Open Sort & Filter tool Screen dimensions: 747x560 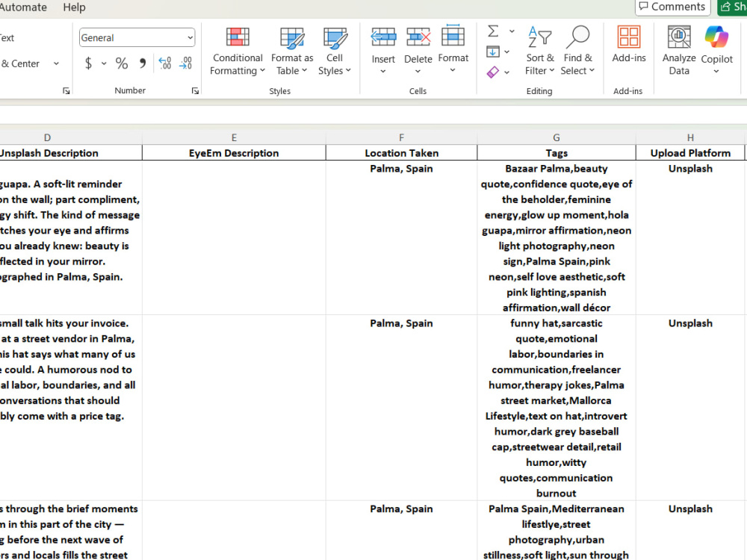tap(540, 51)
